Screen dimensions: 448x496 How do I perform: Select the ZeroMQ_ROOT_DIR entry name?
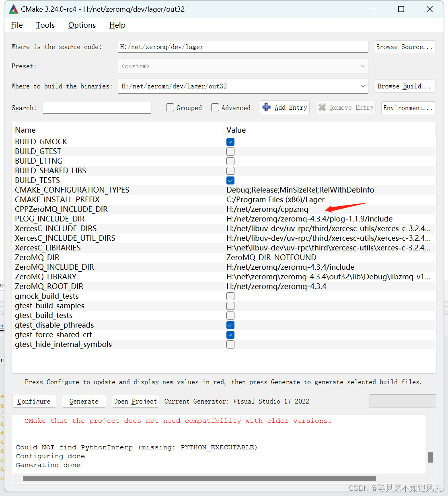[x=49, y=286]
